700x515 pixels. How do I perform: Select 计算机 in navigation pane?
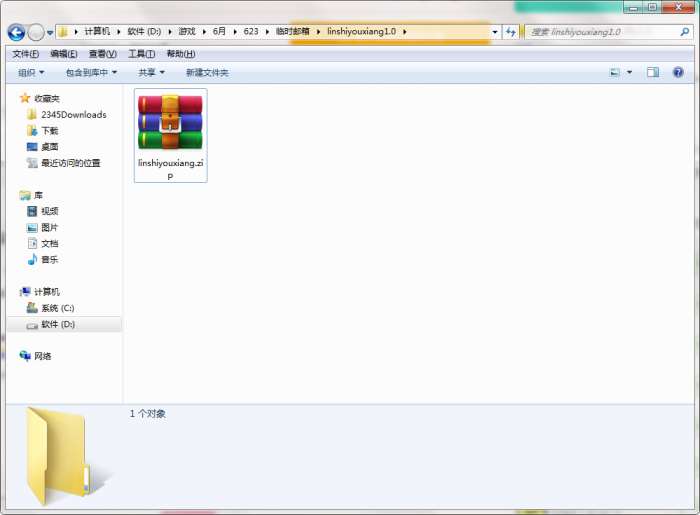(47, 292)
